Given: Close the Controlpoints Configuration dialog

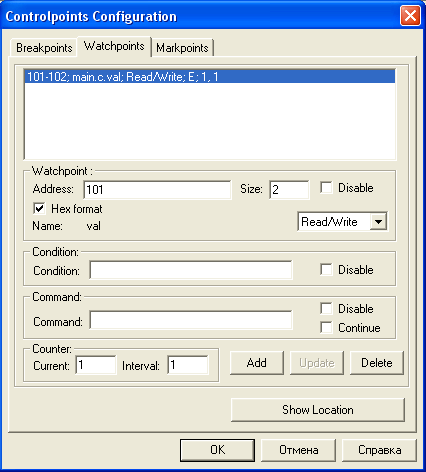Looking at the screenshot, I should [x=410, y=15].
